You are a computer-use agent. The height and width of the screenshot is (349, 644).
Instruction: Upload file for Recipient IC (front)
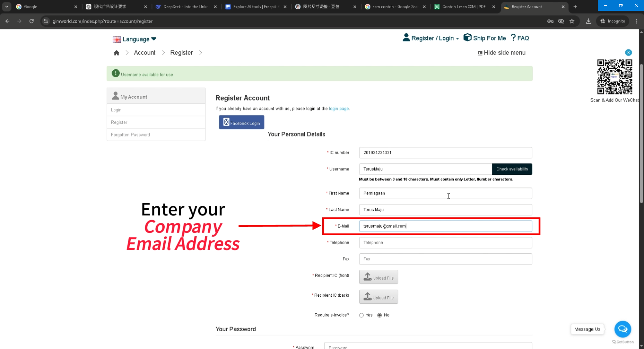tap(378, 277)
